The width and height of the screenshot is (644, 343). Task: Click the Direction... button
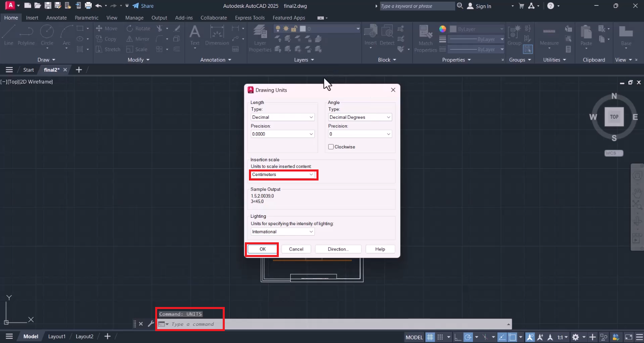pos(338,249)
